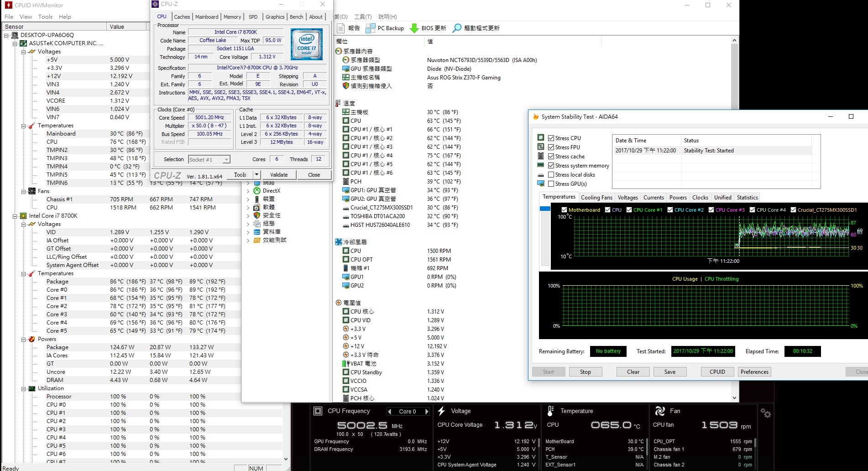This screenshot has width=868, height=471.
Task: Toggle the CPU Core #4 graph legend checkbox
Action: [x=752, y=210]
